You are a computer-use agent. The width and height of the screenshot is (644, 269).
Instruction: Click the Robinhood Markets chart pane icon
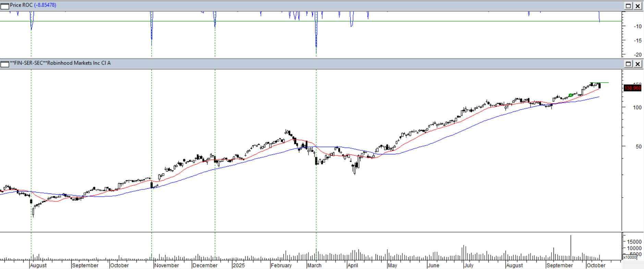tap(4, 64)
